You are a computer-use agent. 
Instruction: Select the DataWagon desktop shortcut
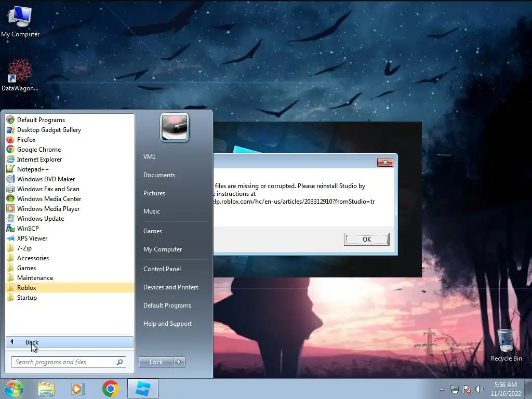point(20,75)
